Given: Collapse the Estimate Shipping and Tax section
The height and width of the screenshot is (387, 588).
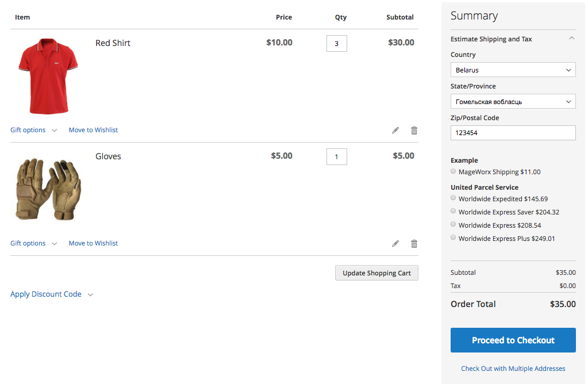Looking at the screenshot, I should point(571,39).
